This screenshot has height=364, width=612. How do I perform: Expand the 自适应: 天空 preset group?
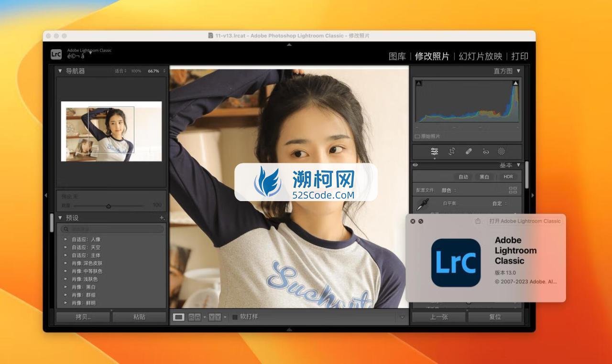66,247
